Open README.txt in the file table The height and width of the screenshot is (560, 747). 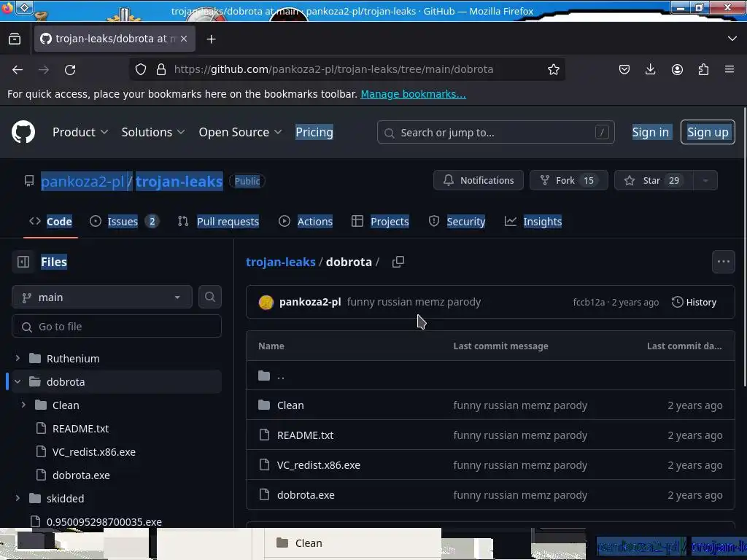click(x=306, y=435)
